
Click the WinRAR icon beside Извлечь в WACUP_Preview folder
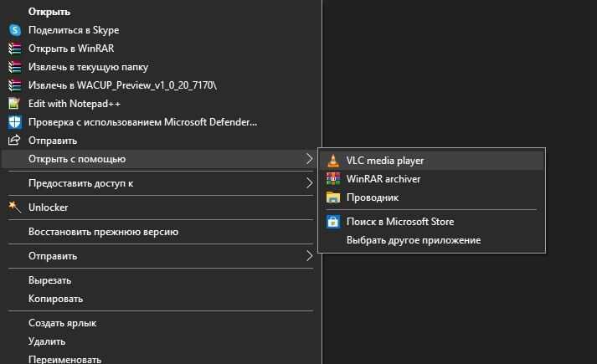pos(15,85)
